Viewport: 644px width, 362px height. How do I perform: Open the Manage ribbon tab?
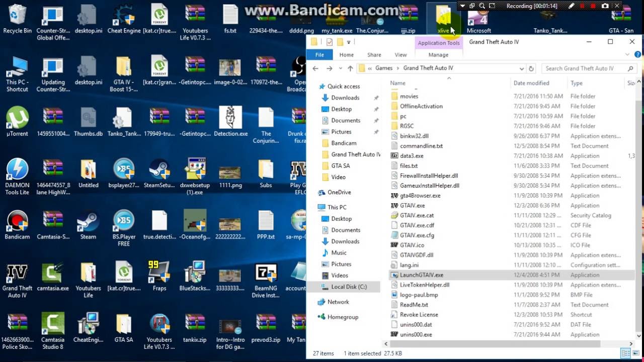point(438,55)
